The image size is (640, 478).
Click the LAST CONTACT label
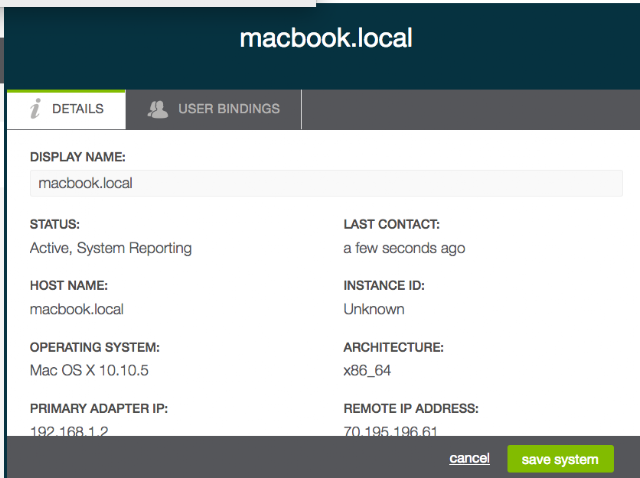pos(391,225)
